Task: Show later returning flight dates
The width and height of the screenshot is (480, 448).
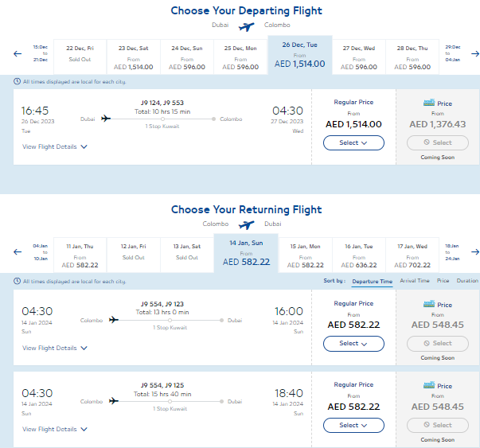Action: click(x=474, y=252)
